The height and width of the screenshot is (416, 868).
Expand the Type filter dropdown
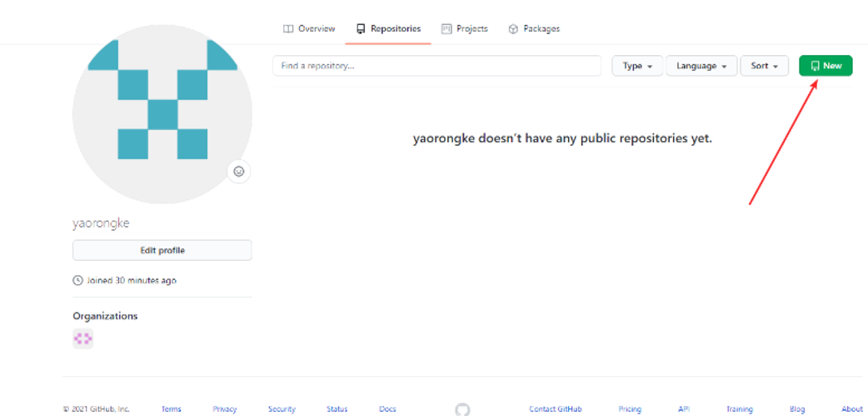pyautogui.click(x=637, y=66)
